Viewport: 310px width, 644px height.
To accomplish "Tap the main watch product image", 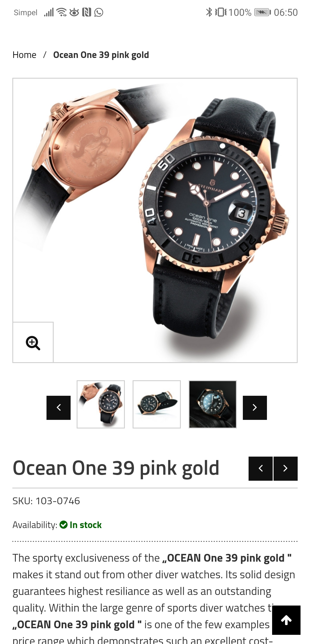I will (x=155, y=220).
